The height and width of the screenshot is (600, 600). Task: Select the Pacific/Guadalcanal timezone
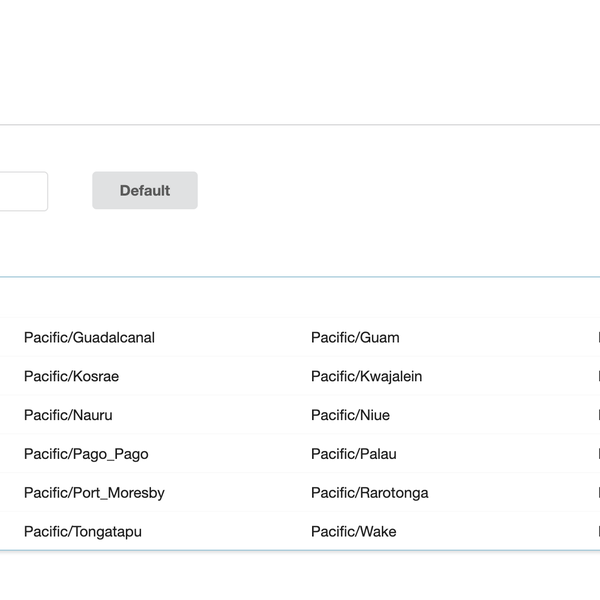pos(89,338)
